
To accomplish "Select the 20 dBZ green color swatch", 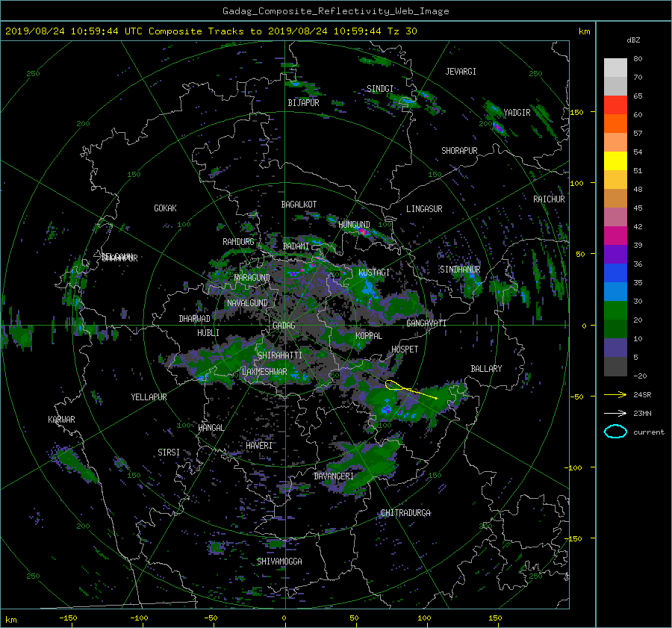I will 615,311.
